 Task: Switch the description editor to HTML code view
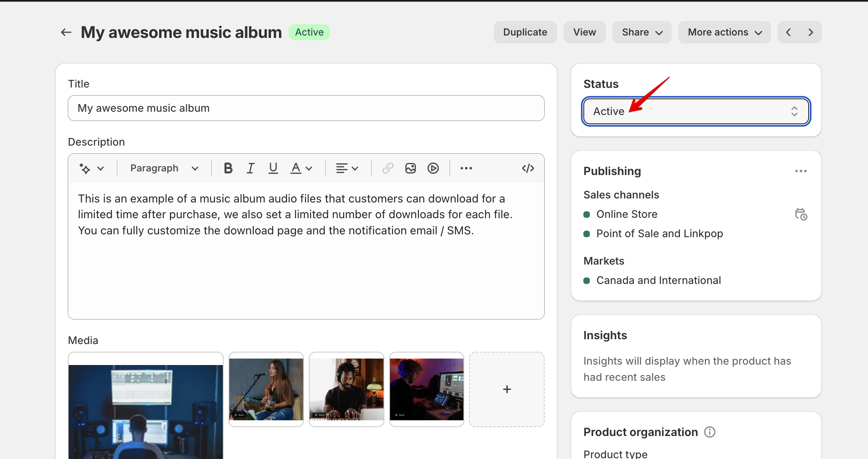point(527,168)
